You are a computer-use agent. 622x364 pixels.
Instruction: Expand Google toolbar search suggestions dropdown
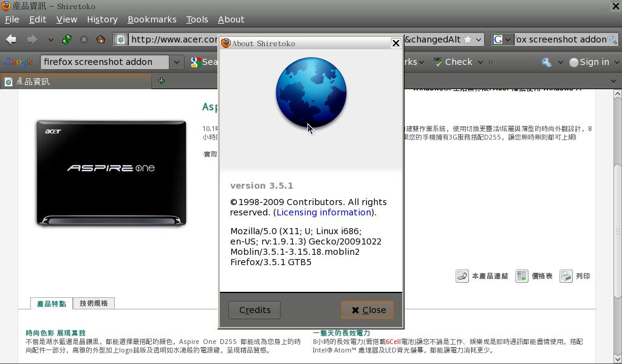(x=177, y=62)
